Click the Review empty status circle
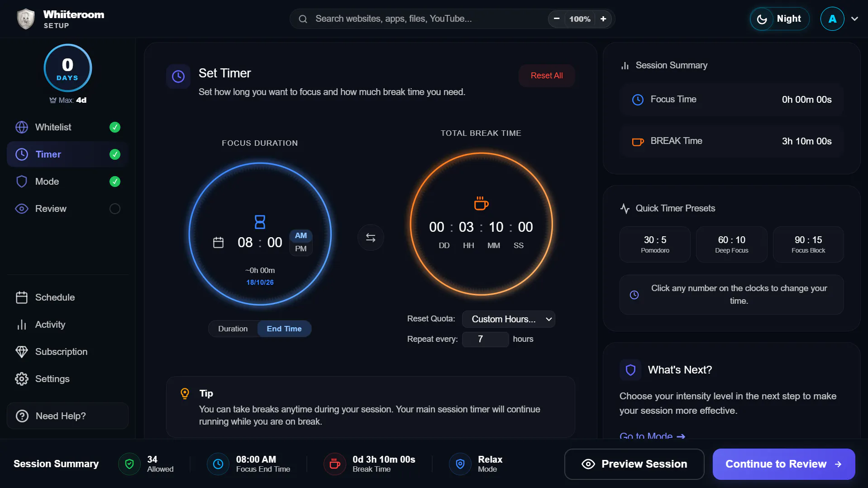Viewport: 868px width, 488px height. (115, 209)
